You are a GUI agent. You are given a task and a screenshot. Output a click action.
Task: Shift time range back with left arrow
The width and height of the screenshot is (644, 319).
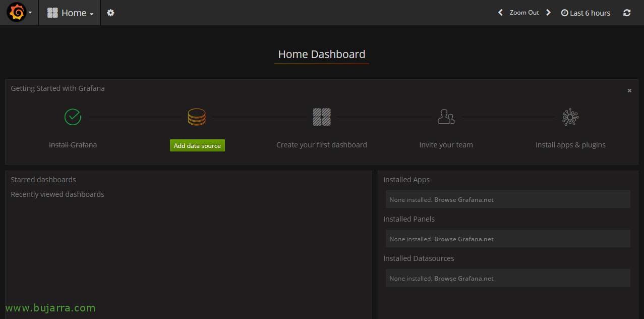click(500, 13)
